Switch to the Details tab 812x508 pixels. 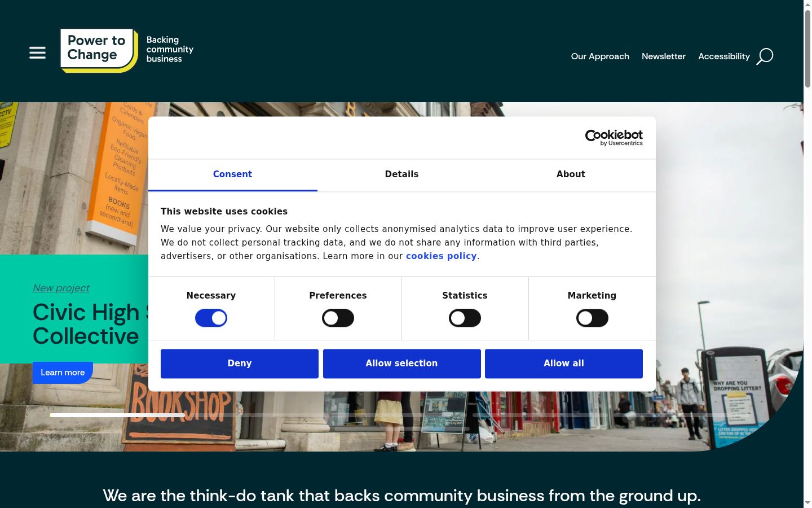click(401, 174)
